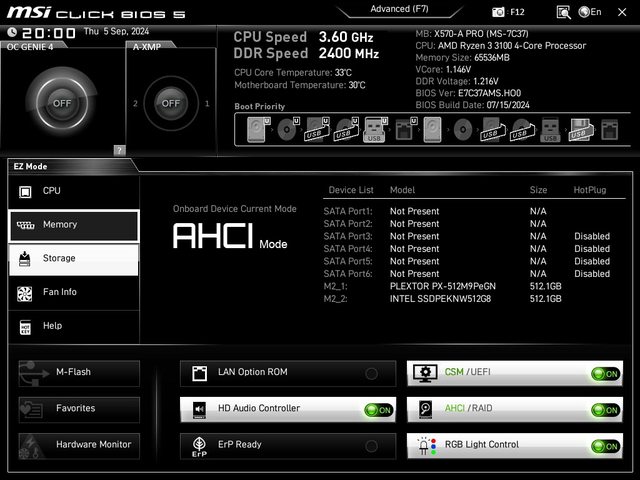Open the Hardware Monitor
Screen dimensions: 640x480
pos(79,444)
